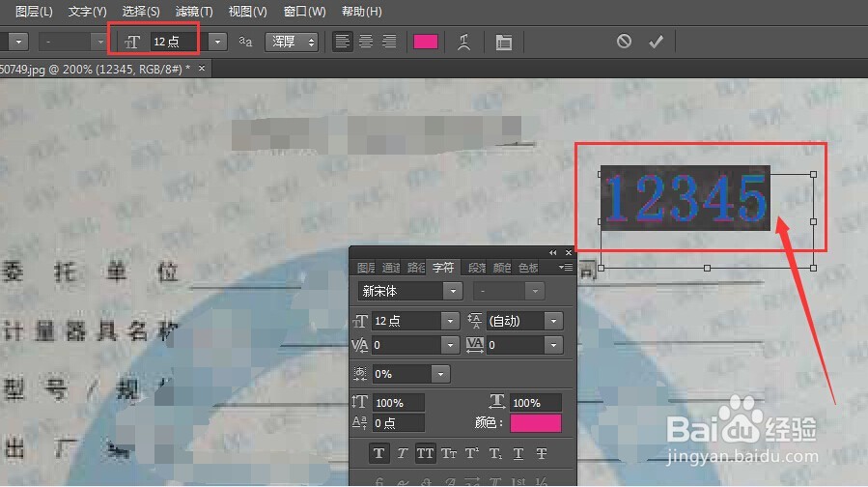Screen dimensions: 868x487
Task: Cancel the current text edits
Action: coord(624,41)
